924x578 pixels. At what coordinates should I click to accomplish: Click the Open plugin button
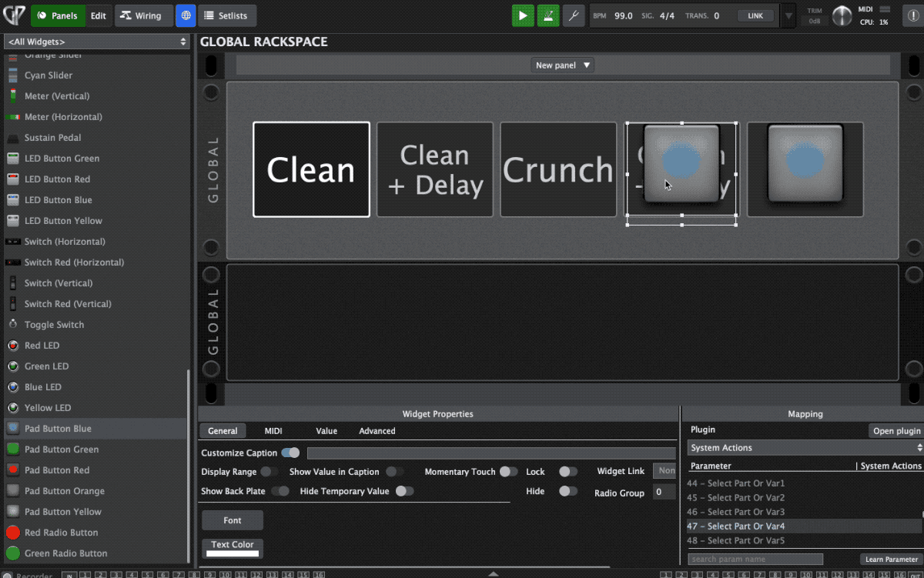tap(896, 431)
